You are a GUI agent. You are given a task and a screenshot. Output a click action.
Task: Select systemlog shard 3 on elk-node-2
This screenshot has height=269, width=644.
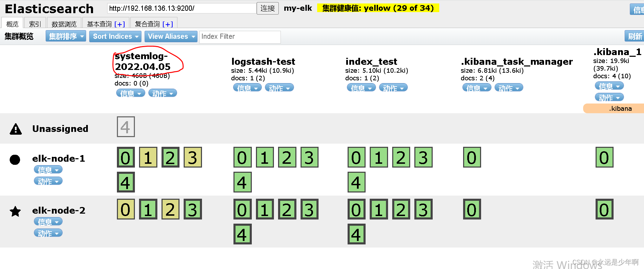pyautogui.click(x=193, y=209)
